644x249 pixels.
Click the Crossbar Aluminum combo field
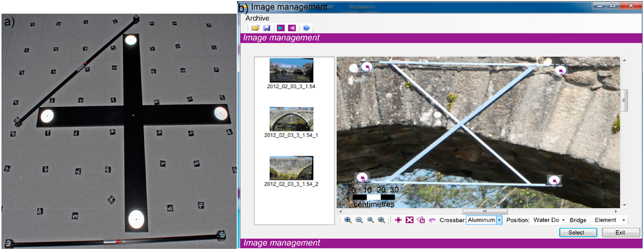click(x=484, y=220)
